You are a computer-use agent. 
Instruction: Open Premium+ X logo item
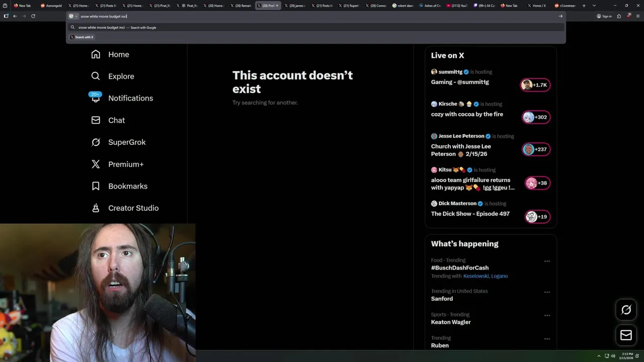(117, 164)
